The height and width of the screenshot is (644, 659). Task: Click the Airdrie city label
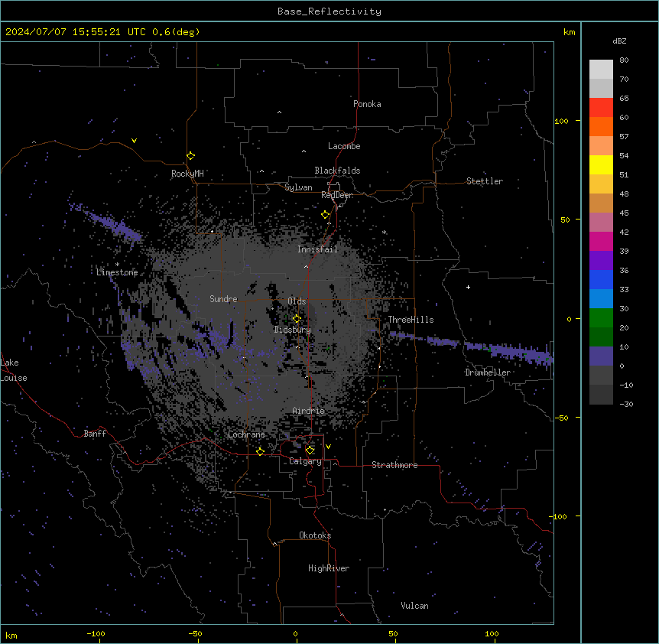pos(308,411)
